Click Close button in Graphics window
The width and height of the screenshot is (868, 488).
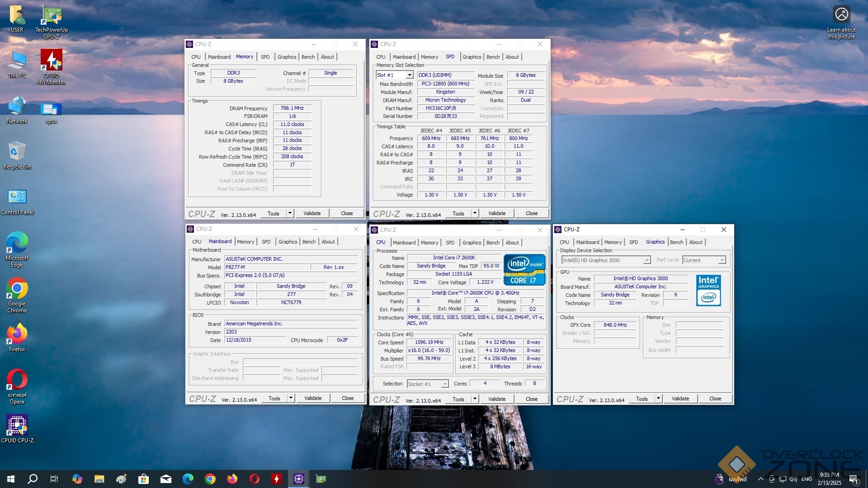715,399
